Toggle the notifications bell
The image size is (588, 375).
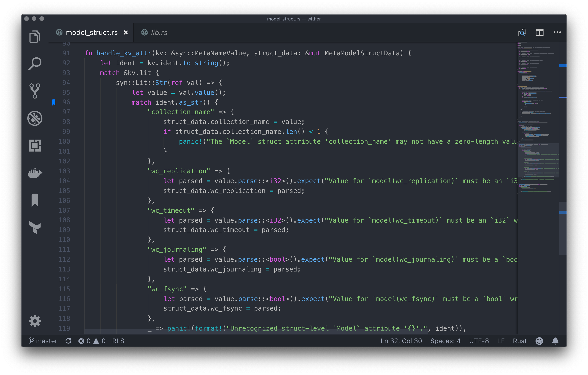point(556,341)
